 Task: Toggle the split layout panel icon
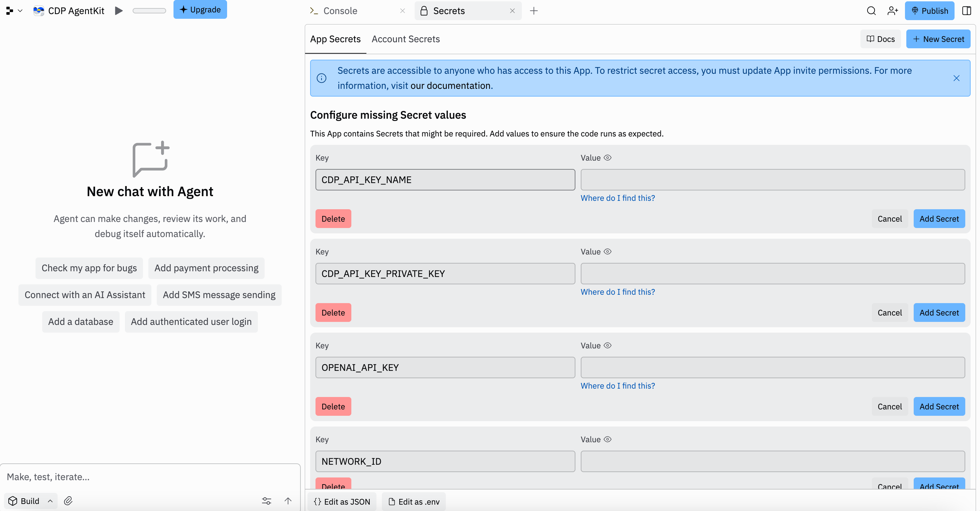pos(966,11)
